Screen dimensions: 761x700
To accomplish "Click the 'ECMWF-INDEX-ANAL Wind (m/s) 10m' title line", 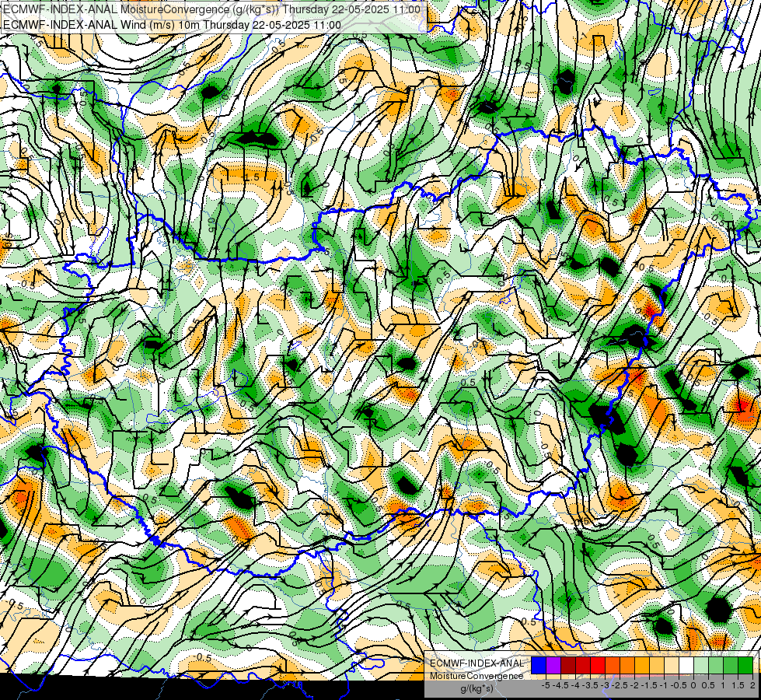I will tap(172, 25).
